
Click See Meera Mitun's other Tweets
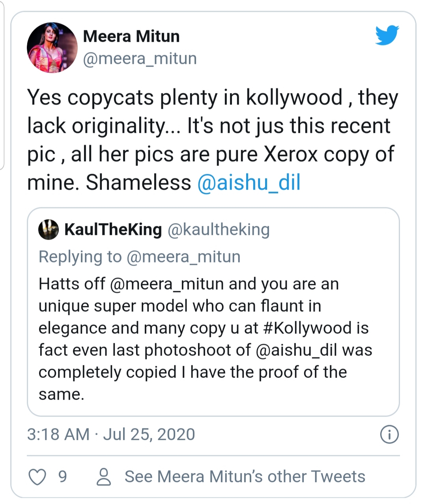point(245,476)
